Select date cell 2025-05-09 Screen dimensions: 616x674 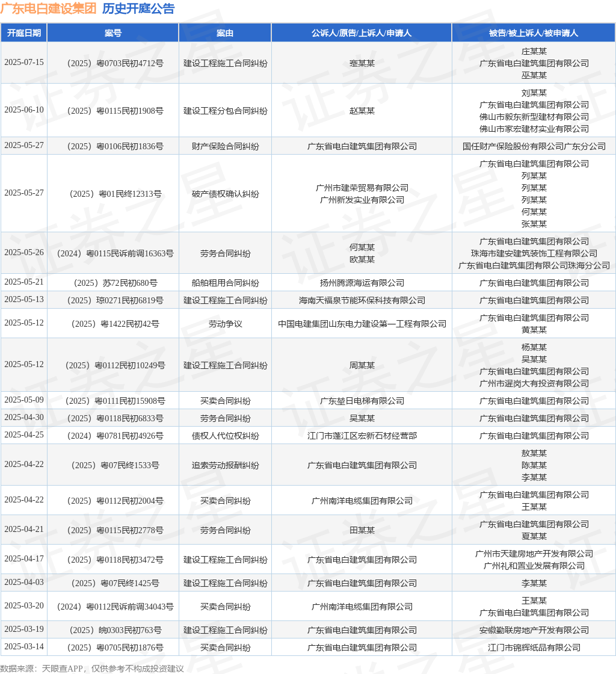pyautogui.click(x=24, y=400)
